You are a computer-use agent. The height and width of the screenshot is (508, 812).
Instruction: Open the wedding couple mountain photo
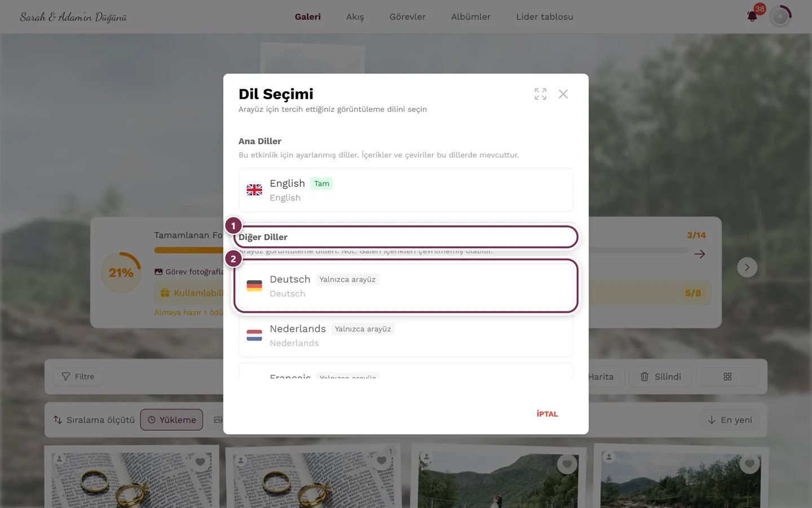(x=498, y=480)
